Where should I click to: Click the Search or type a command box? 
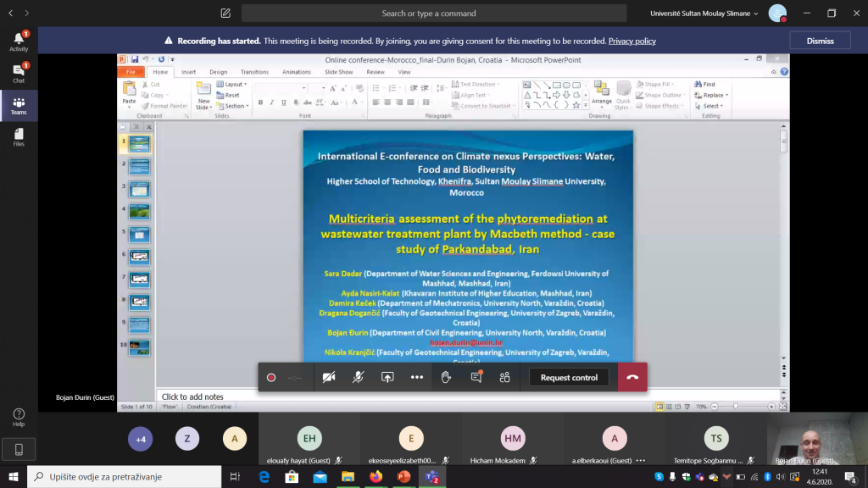(434, 14)
